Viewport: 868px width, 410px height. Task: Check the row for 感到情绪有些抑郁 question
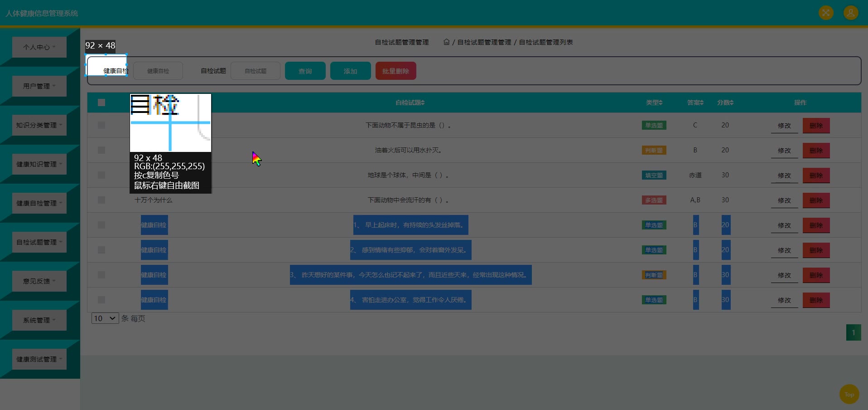pyautogui.click(x=101, y=250)
